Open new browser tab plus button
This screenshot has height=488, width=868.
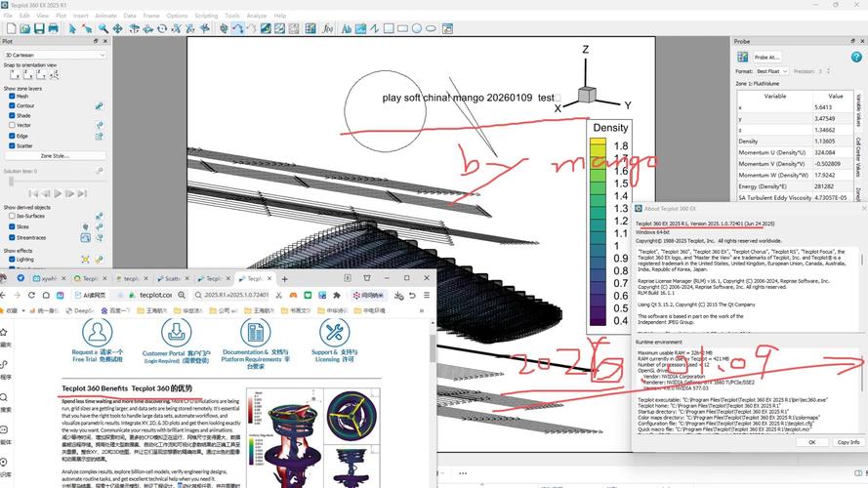[284, 278]
